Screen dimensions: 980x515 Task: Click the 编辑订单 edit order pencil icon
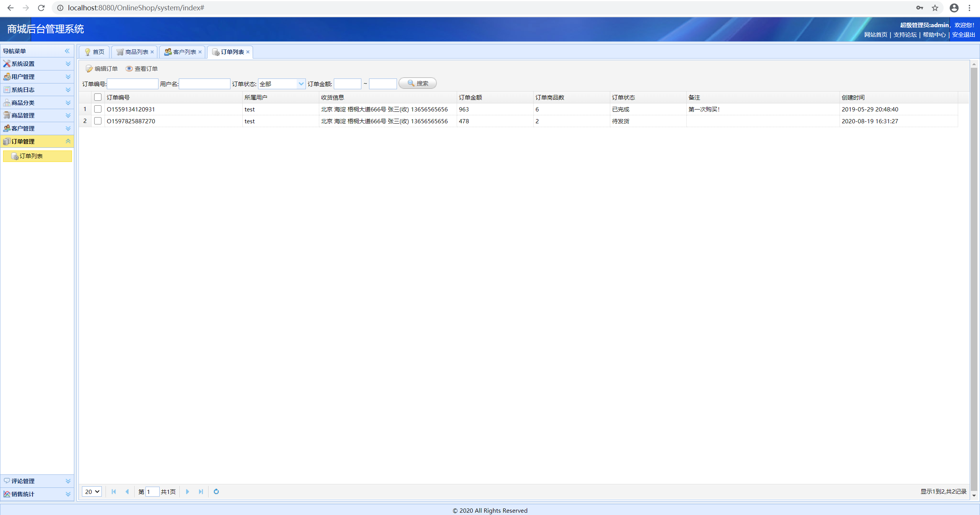[89, 69]
